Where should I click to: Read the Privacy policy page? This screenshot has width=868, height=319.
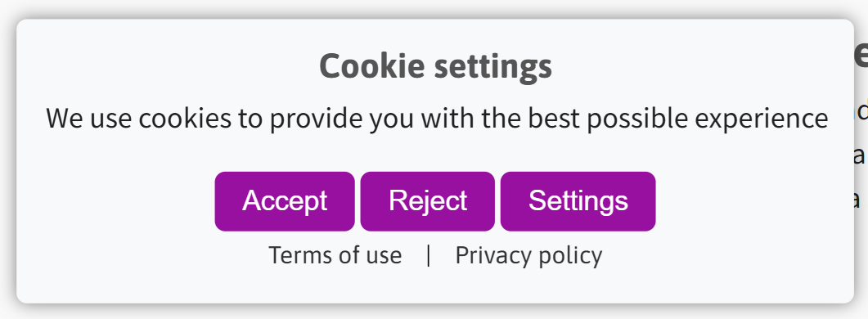(528, 256)
